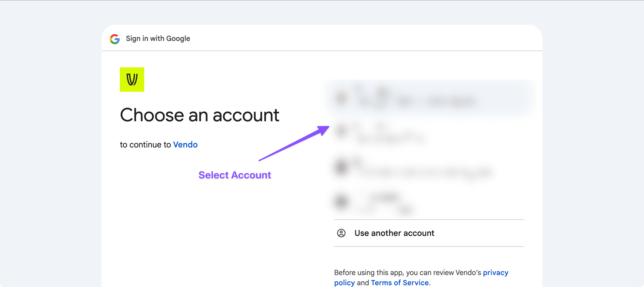
Task: Click the person icon beside Use another account
Action: click(341, 233)
